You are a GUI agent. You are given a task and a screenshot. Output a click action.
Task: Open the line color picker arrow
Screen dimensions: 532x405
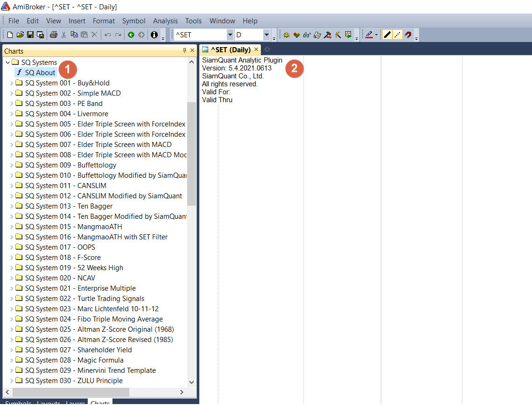point(376,35)
